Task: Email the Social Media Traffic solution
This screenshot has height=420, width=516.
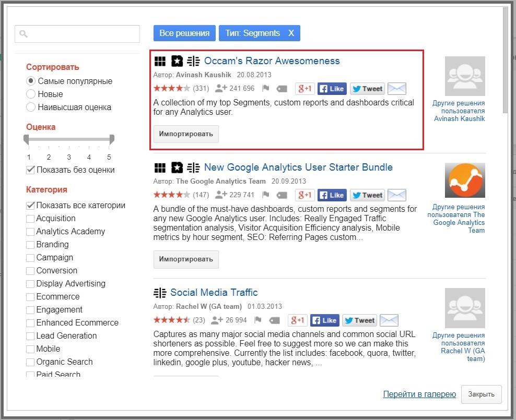Action: coord(389,320)
